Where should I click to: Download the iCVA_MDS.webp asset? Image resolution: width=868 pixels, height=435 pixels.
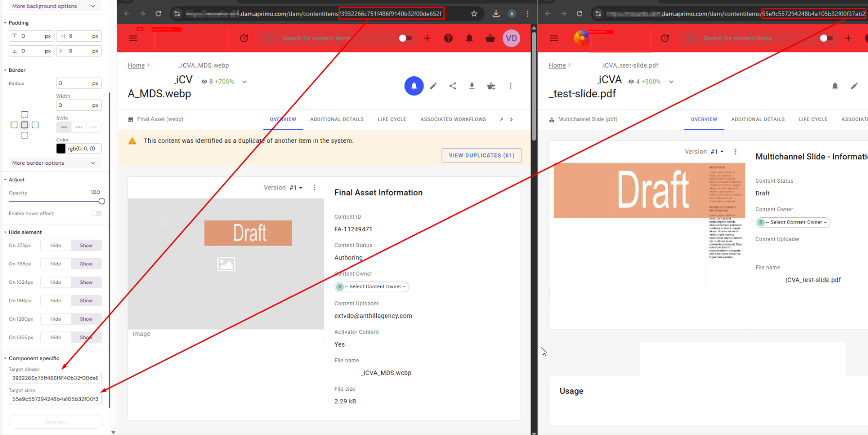click(x=472, y=86)
